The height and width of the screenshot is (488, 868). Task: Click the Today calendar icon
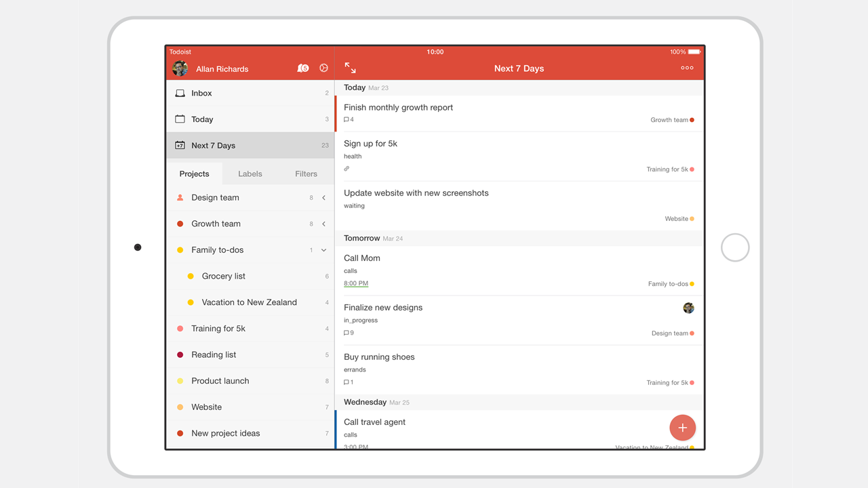tap(180, 119)
